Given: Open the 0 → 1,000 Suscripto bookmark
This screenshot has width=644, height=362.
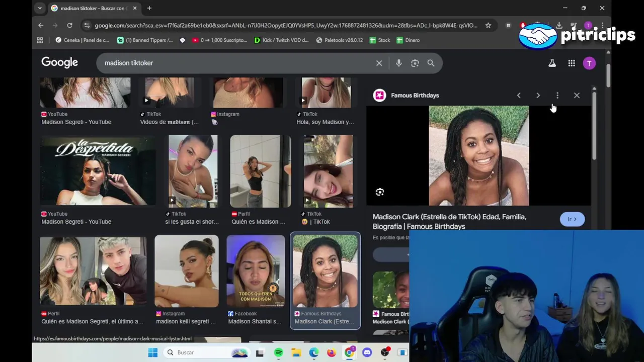Looking at the screenshot, I should (220, 40).
